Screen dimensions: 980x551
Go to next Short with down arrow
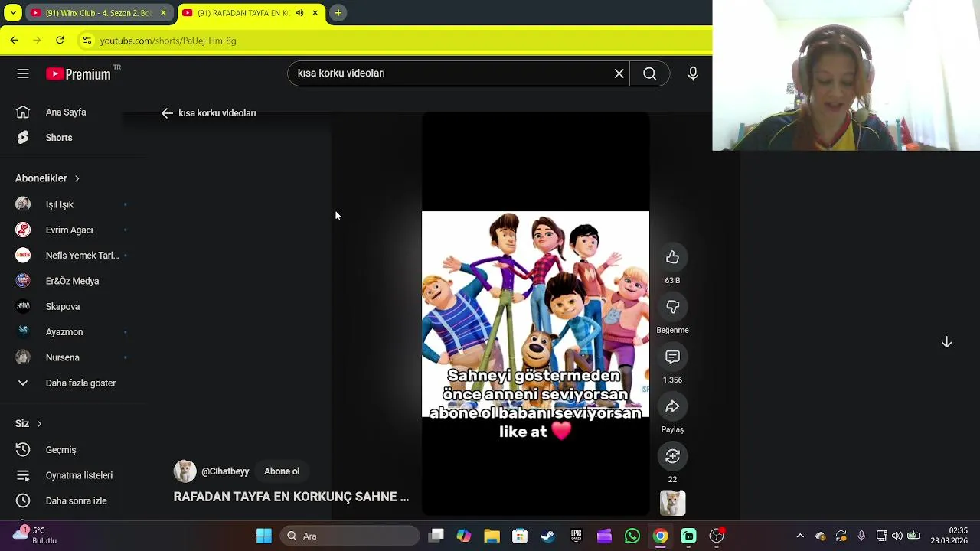(x=946, y=342)
